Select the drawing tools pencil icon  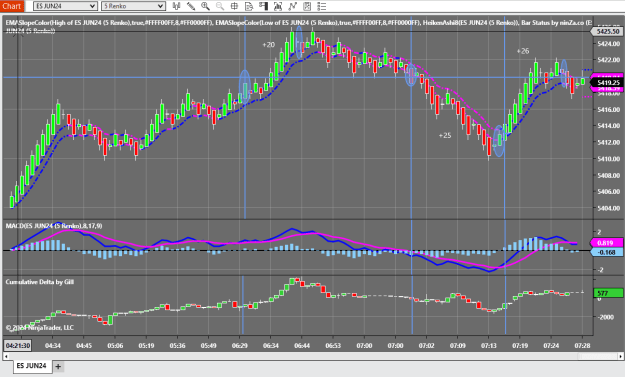[x=191, y=6]
